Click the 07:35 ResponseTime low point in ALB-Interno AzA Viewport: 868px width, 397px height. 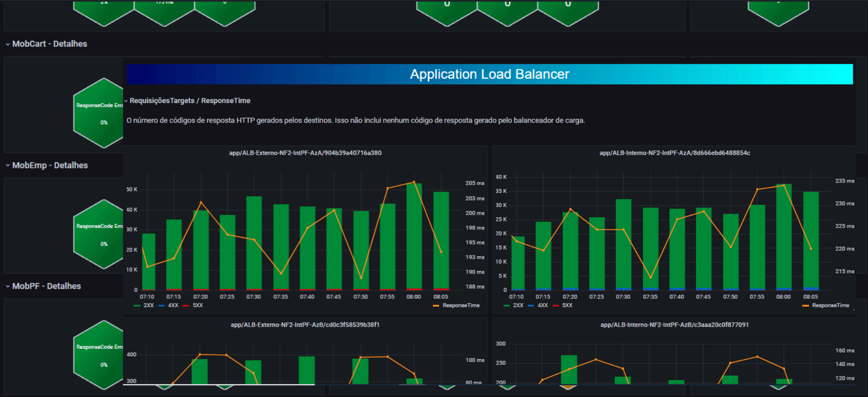click(651, 277)
